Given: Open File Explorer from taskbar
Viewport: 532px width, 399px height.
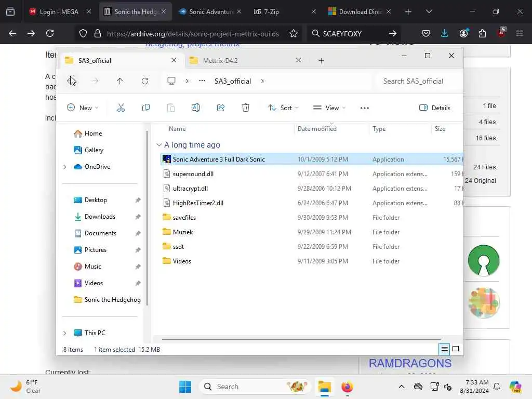Looking at the screenshot, I should click(x=324, y=387).
